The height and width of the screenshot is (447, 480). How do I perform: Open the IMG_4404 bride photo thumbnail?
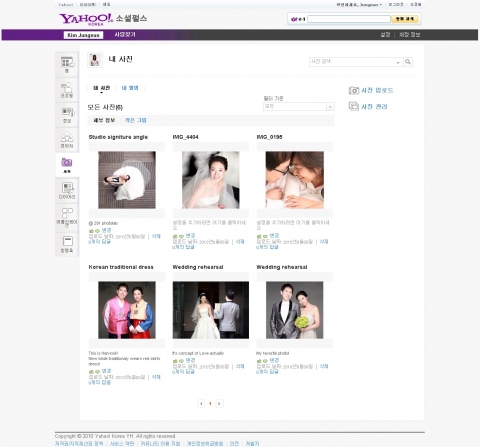click(211, 180)
